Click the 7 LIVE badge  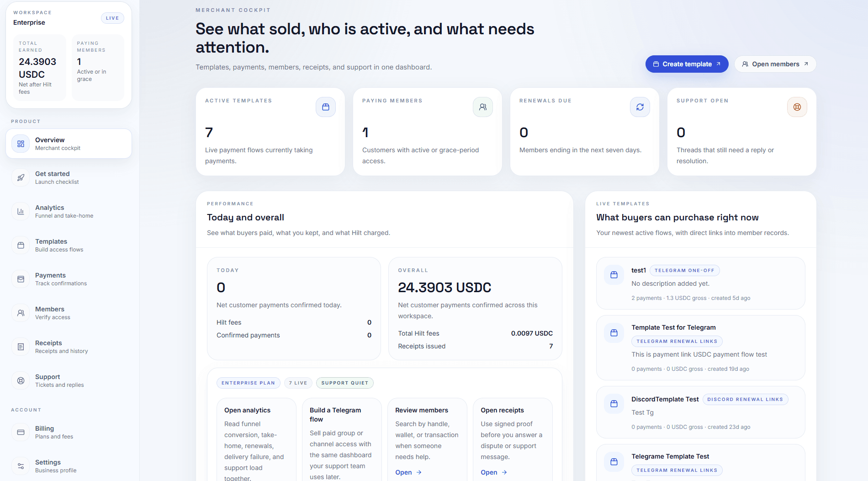pos(298,383)
